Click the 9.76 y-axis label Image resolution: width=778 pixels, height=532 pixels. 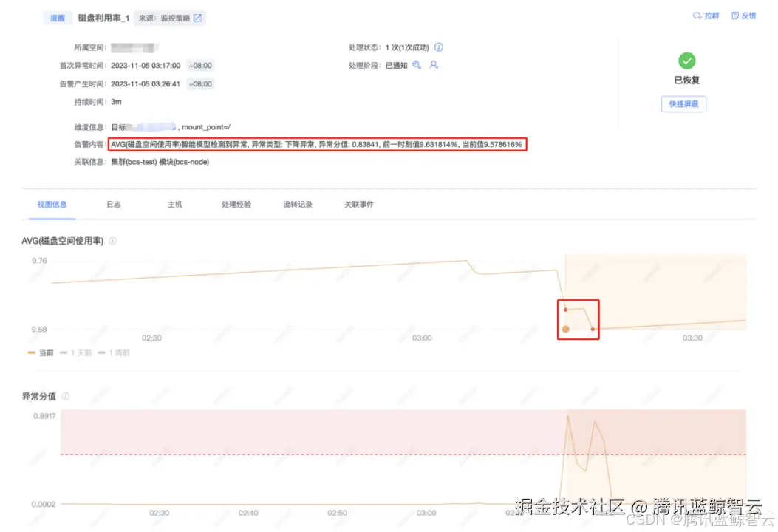point(39,261)
